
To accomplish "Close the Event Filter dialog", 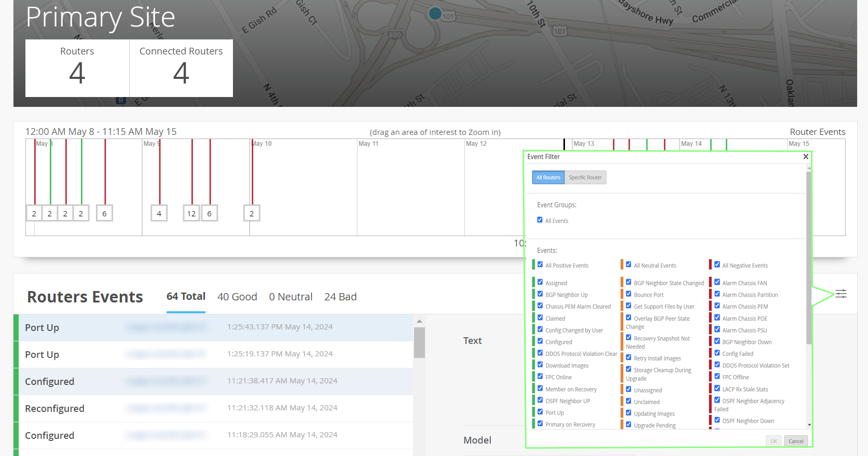I will tap(805, 157).
